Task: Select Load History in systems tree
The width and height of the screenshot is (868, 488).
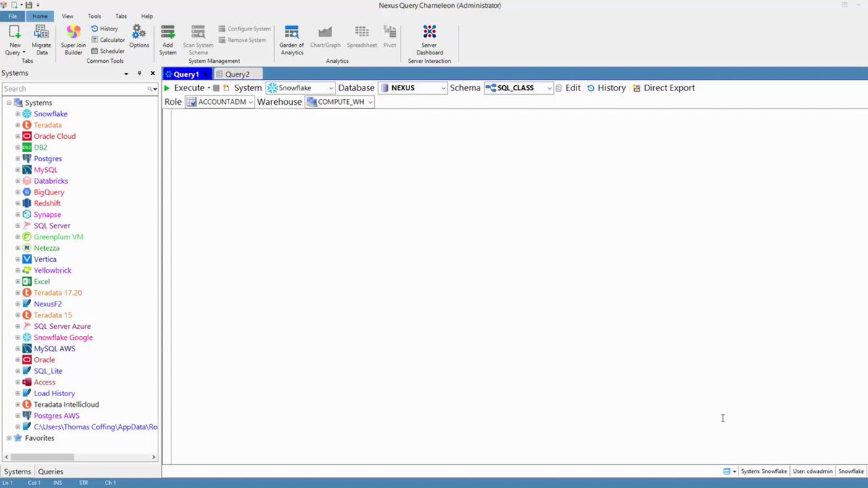Action: tap(54, 393)
